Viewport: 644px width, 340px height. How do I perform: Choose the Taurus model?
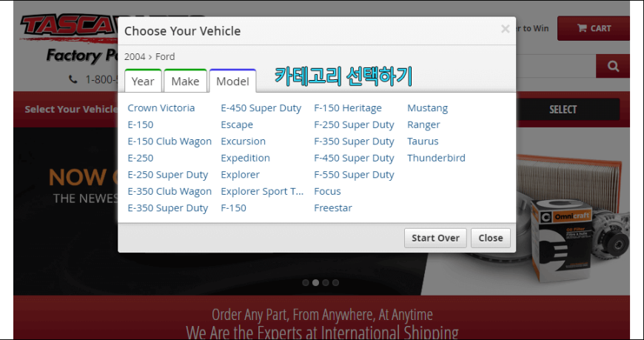point(423,141)
